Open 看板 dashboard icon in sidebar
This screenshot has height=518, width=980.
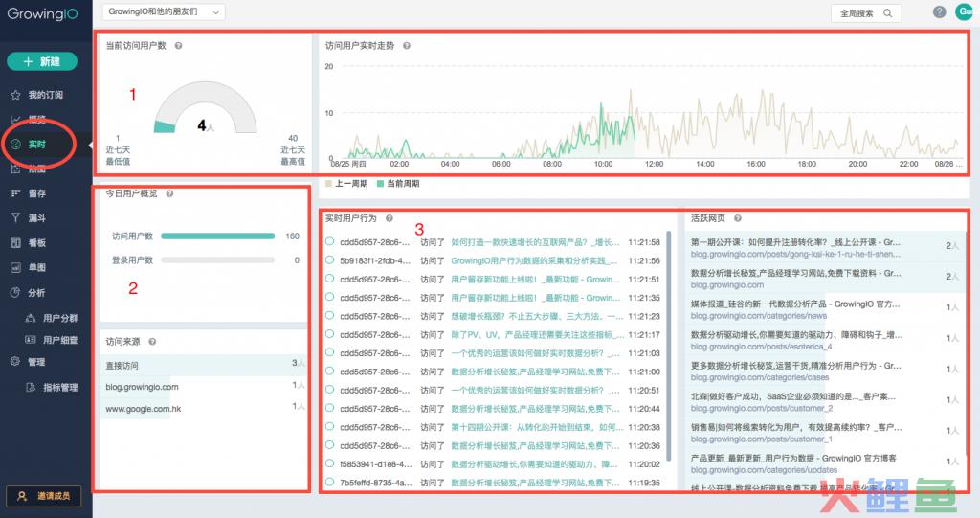coord(15,243)
